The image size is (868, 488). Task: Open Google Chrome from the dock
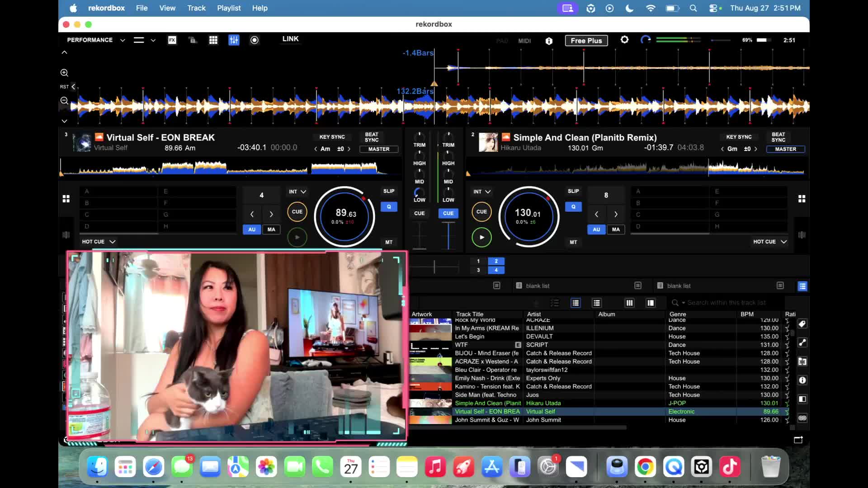click(x=645, y=467)
